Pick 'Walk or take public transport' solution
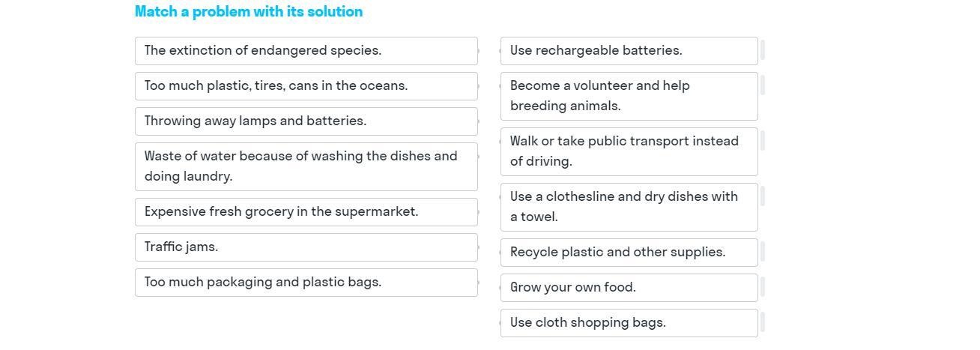This screenshot has height=350, width=980. pyautogui.click(x=629, y=151)
